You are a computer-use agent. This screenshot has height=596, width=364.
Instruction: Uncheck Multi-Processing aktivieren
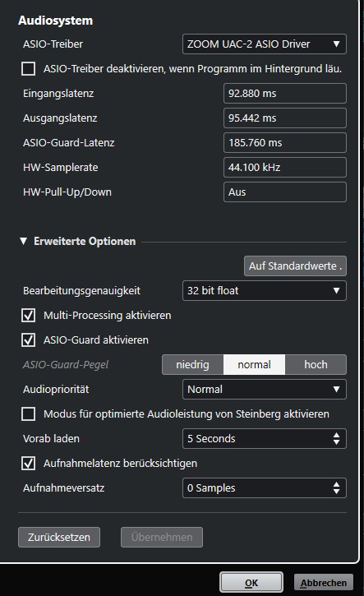coord(29,316)
